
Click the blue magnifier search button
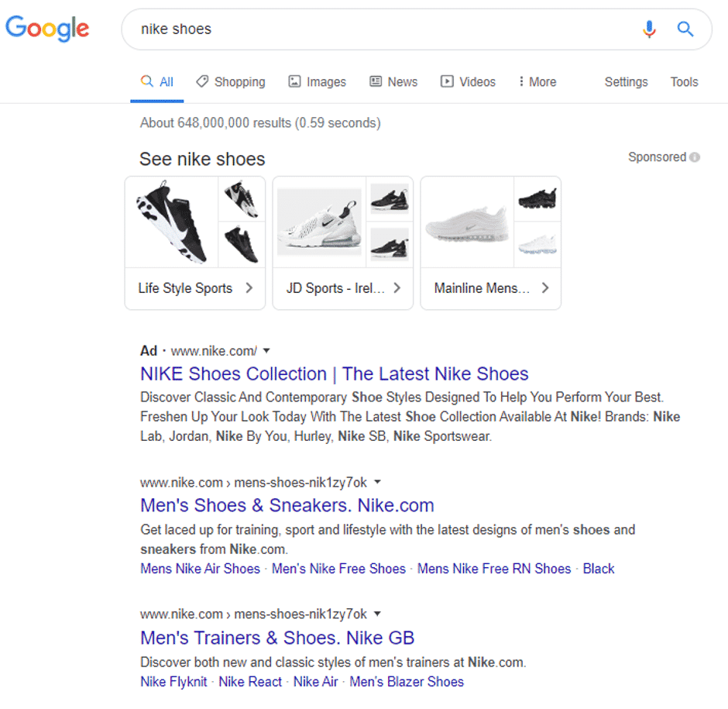[x=685, y=29]
